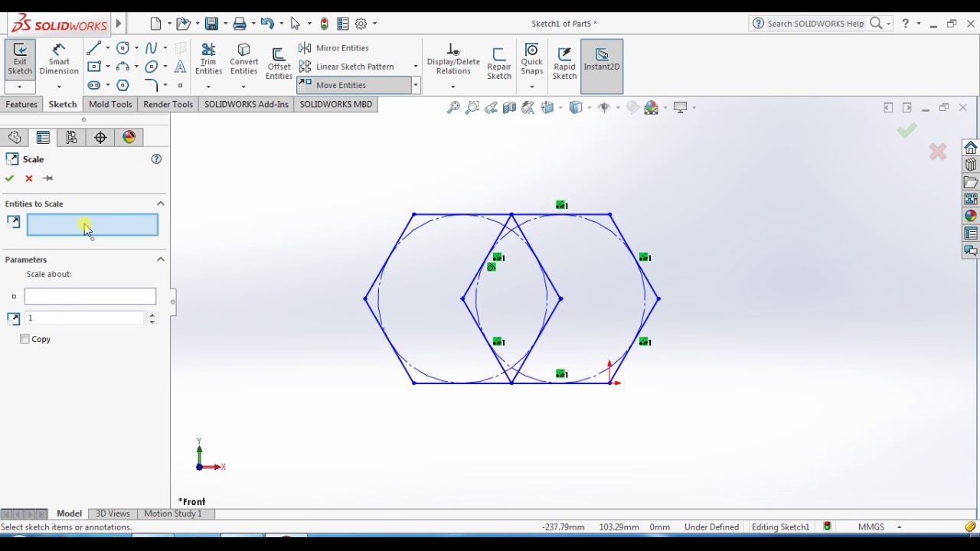980x551 pixels.
Task: Cancel Scale using the red X
Action: click(28, 178)
